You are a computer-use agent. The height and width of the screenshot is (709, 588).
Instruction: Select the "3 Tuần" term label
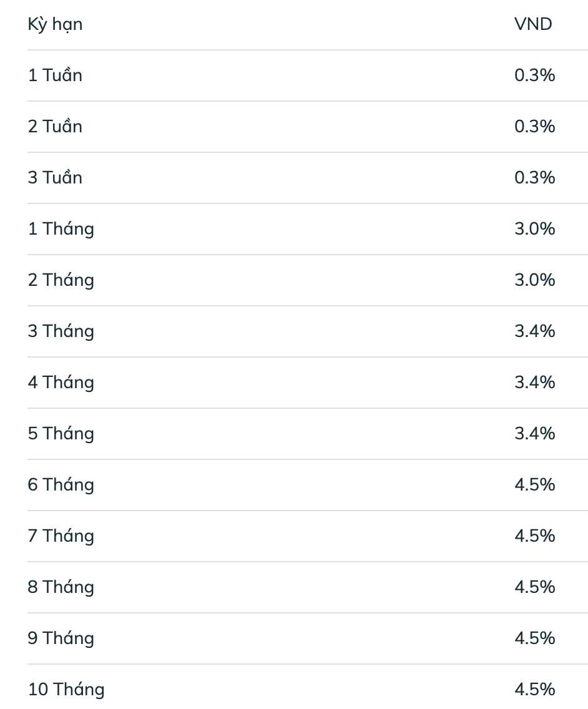tap(55, 178)
